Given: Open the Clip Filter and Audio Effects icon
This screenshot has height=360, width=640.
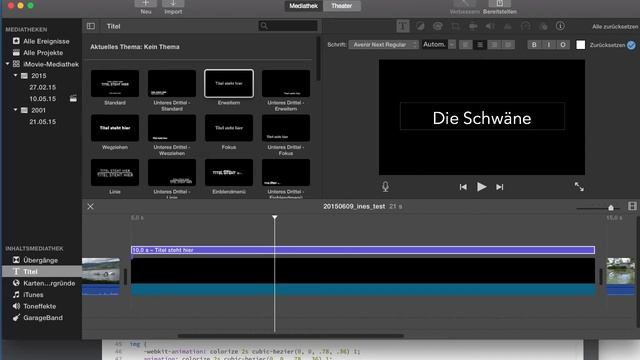Looking at the screenshot, I should pyautogui.click(x=543, y=26).
